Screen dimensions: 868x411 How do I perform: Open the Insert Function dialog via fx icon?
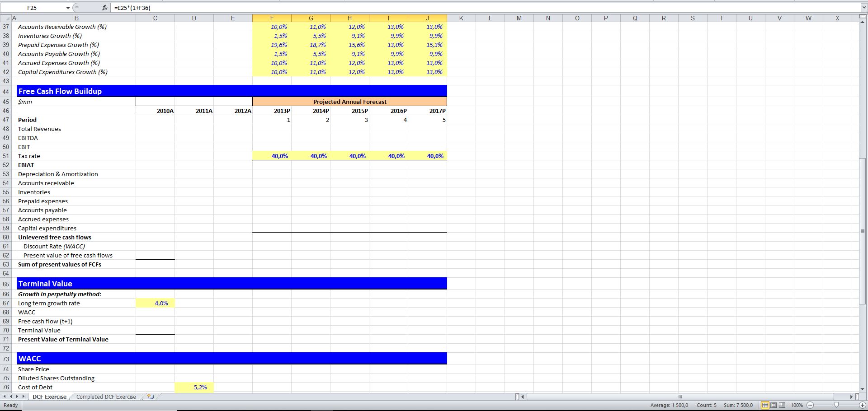(x=104, y=8)
